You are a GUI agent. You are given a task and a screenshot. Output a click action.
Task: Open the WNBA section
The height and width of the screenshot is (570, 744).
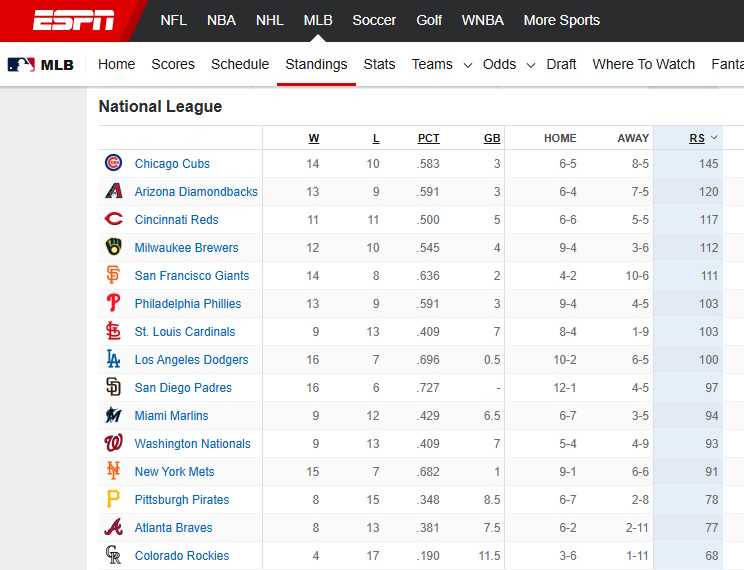coord(483,20)
